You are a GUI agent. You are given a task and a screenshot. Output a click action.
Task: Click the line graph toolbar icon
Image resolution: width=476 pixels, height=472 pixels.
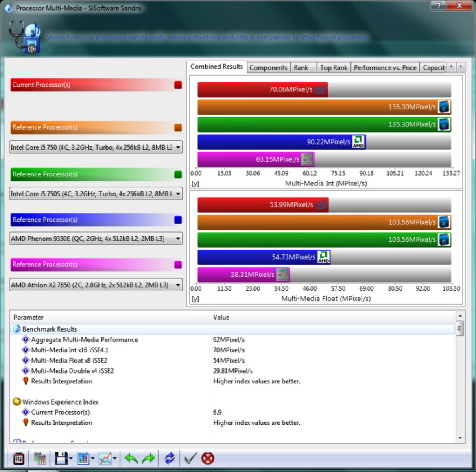pos(105,458)
